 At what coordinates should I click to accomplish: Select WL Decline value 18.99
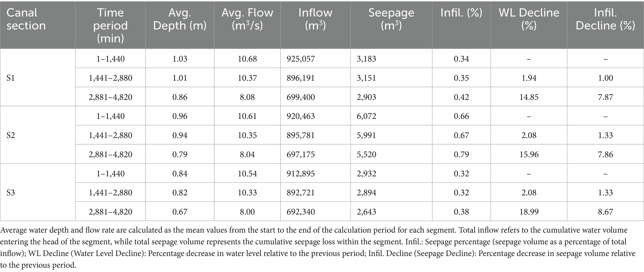529,212
